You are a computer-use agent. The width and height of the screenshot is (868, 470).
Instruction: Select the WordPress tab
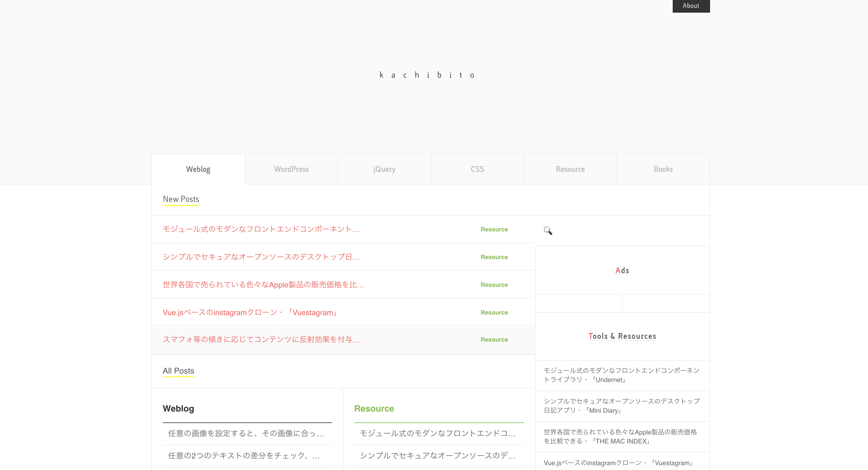[x=291, y=169]
